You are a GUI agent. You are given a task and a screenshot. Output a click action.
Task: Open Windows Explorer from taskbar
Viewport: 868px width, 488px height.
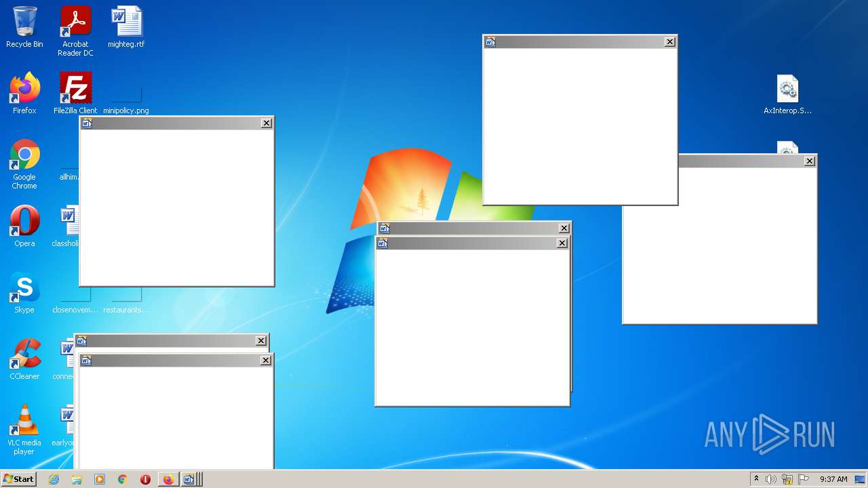point(77,479)
